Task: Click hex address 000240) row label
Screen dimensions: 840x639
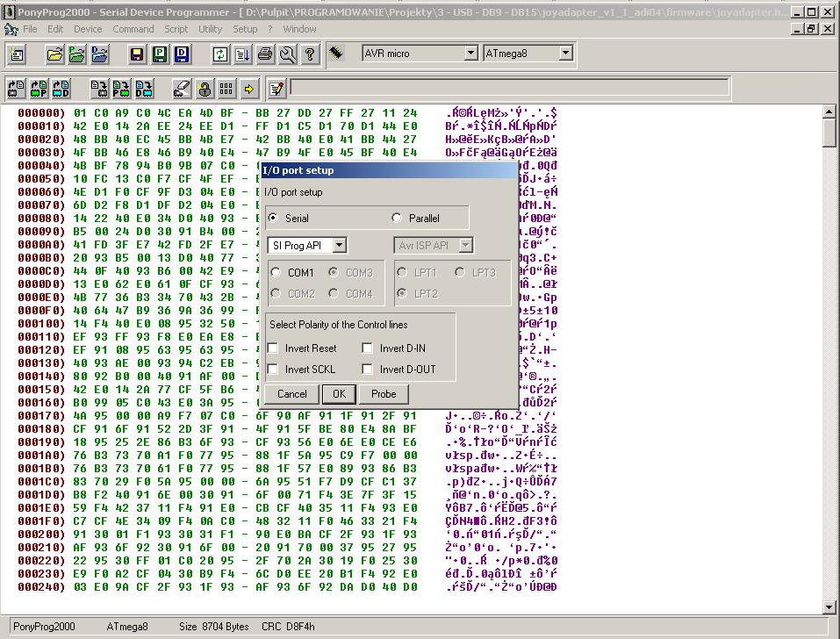Action: tap(40, 587)
